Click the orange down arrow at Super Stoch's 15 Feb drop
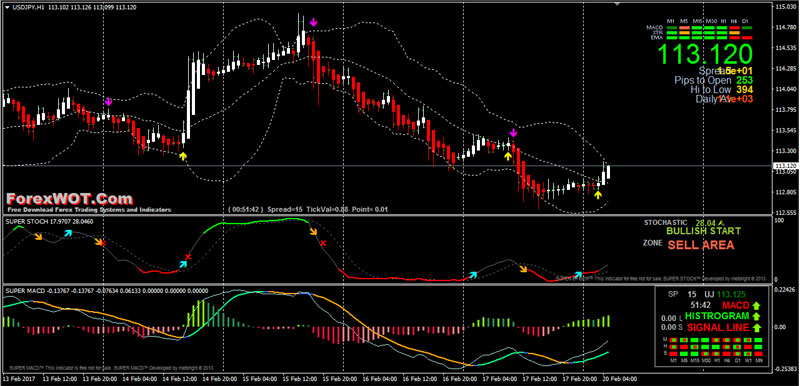 pyautogui.click(x=313, y=232)
